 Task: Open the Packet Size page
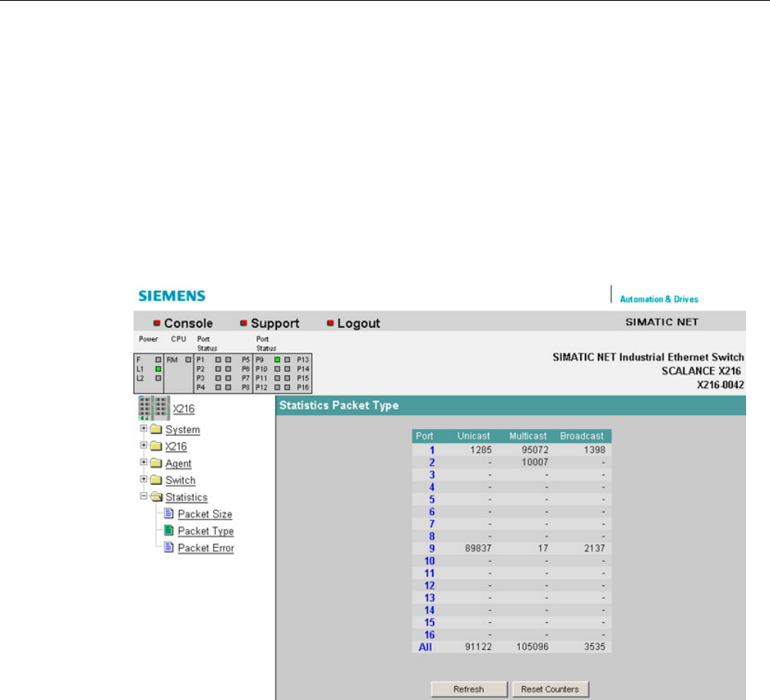coord(204,514)
